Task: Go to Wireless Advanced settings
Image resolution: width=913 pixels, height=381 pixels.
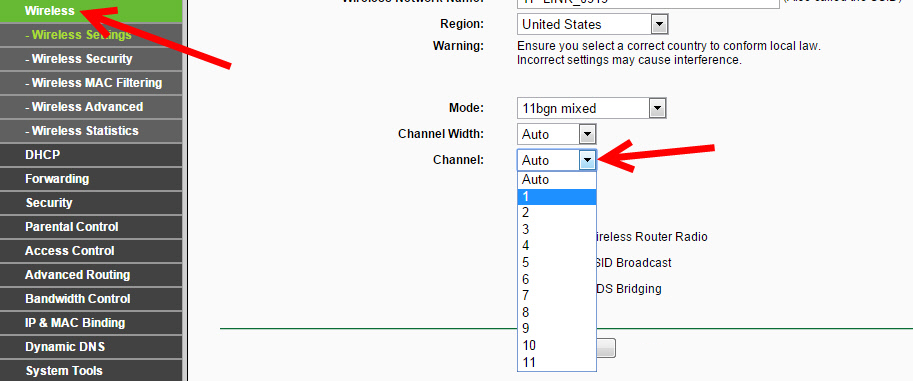Action: coord(91,107)
